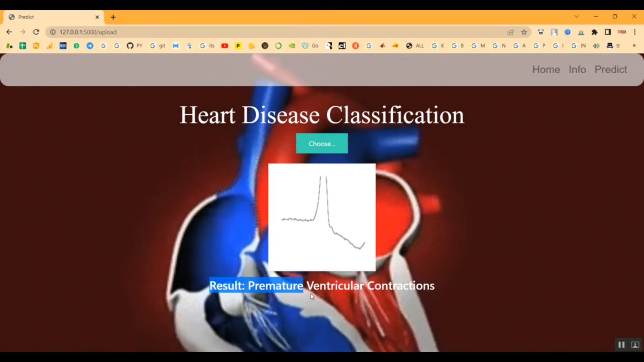The image size is (644, 362).
Task: Close the Predict tab
Action: [x=97, y=17]
